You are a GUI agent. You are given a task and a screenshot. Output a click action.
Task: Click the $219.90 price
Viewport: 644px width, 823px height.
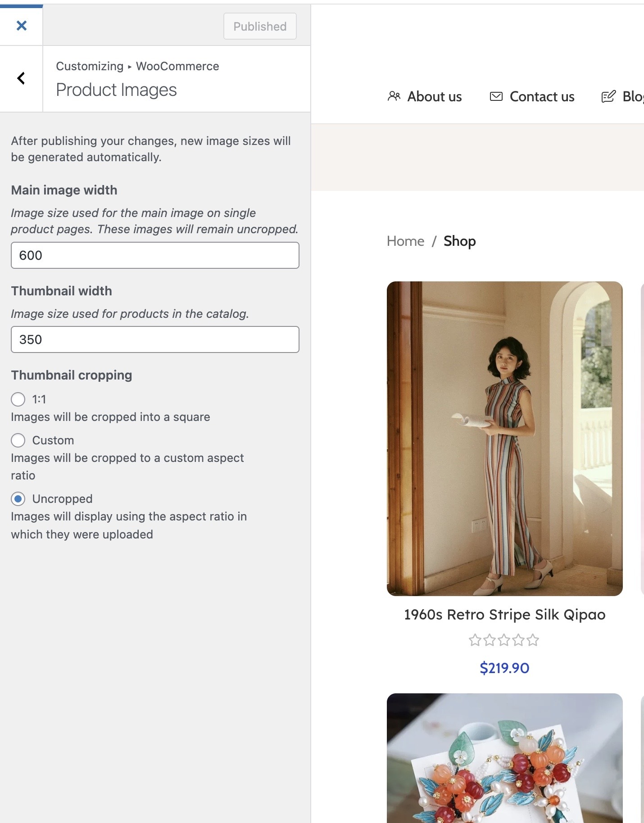504,668
